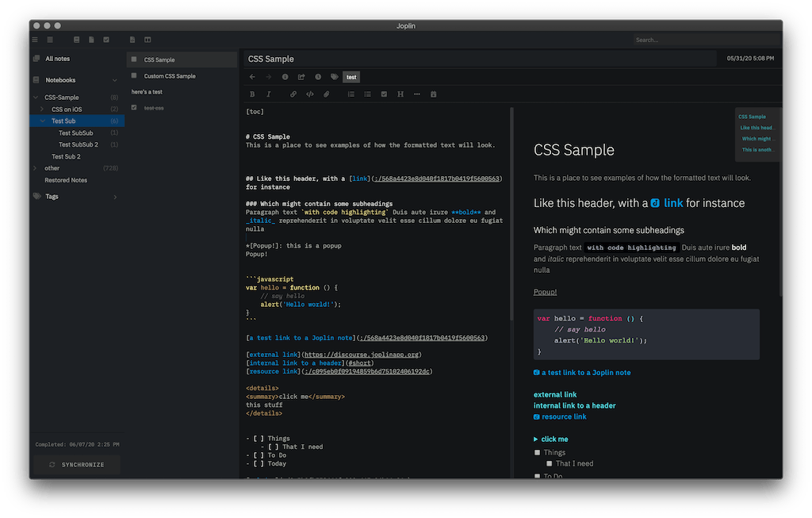Expand the CSS on iOS notebook
The height and width of the screenshot is (518, 812).
coord(43,109)
